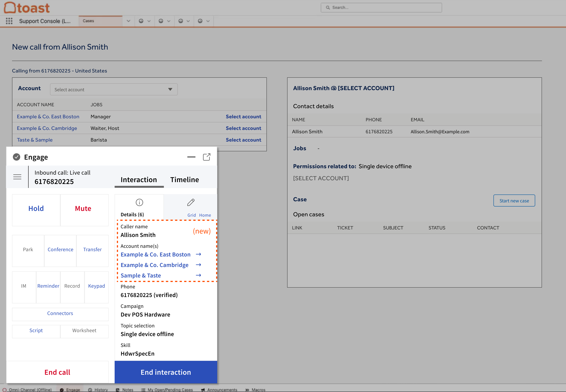The width and height of the screenshot is (566, 392).
Task: Toggle Mute on the call
Action: coord(84,210)
